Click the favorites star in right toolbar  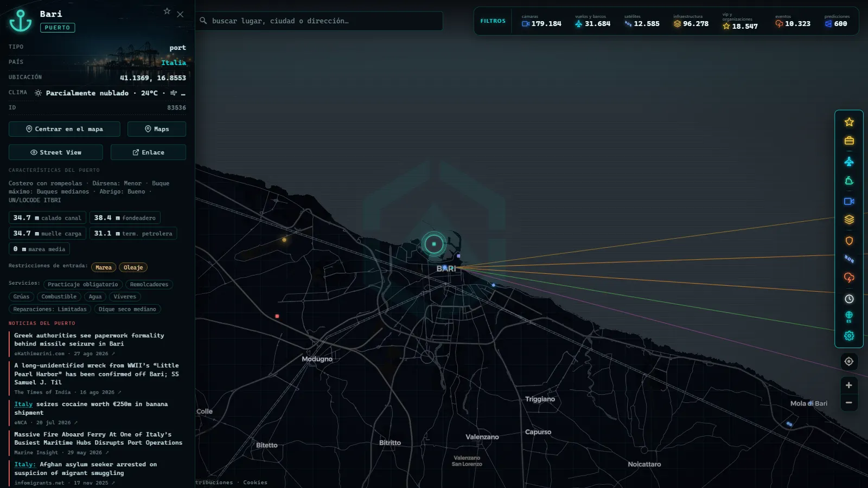pos(849,122)
